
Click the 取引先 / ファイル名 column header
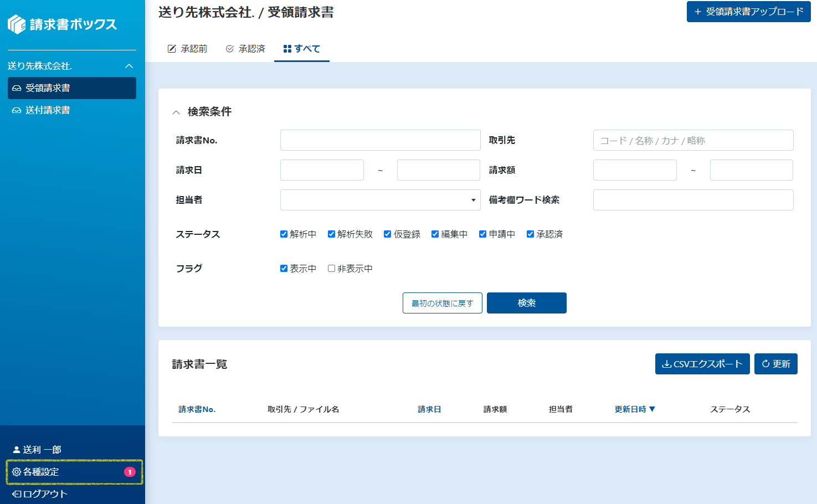[304, 409]
